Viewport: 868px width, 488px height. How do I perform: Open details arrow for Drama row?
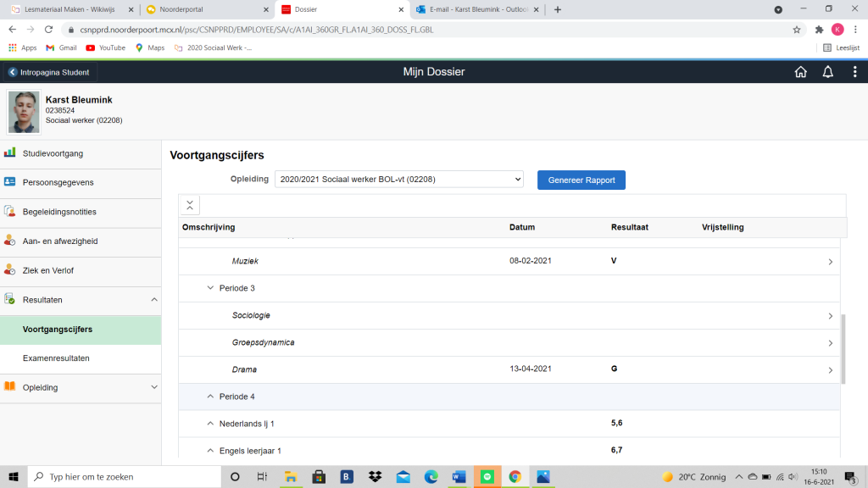click(x=830, y=370)
